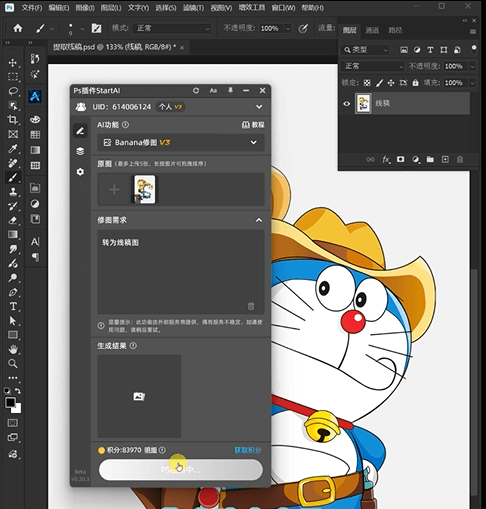This screenshot has width=486, height=509.
Task: Toggle smart object layer filter
Action: [457, 50]
